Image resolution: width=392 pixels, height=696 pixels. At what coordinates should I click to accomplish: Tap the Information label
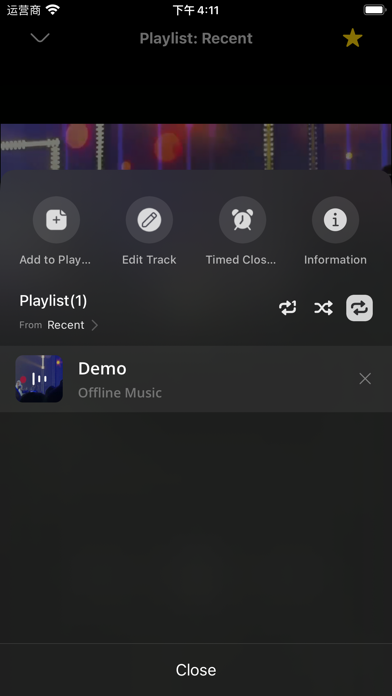(x=335, y=260)
